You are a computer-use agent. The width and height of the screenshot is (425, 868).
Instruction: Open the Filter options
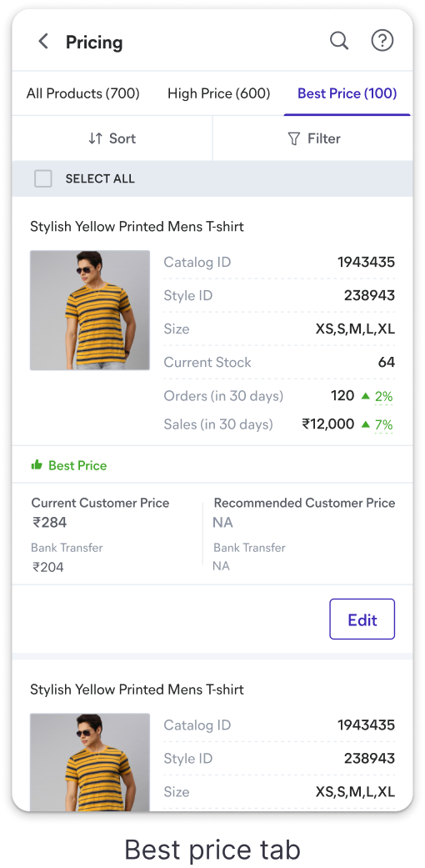pyautogui.click(x=313, y=138)
